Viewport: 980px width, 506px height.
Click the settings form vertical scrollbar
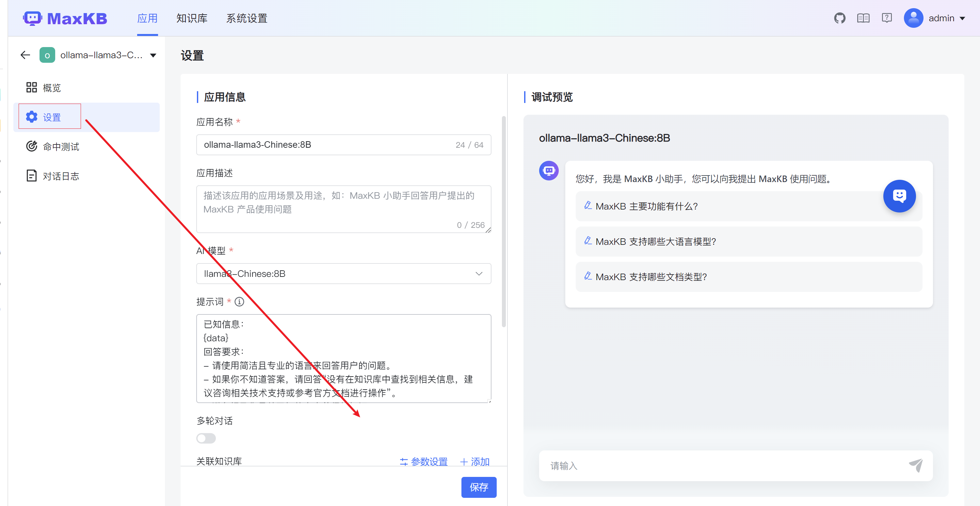[x=504, y=222]
